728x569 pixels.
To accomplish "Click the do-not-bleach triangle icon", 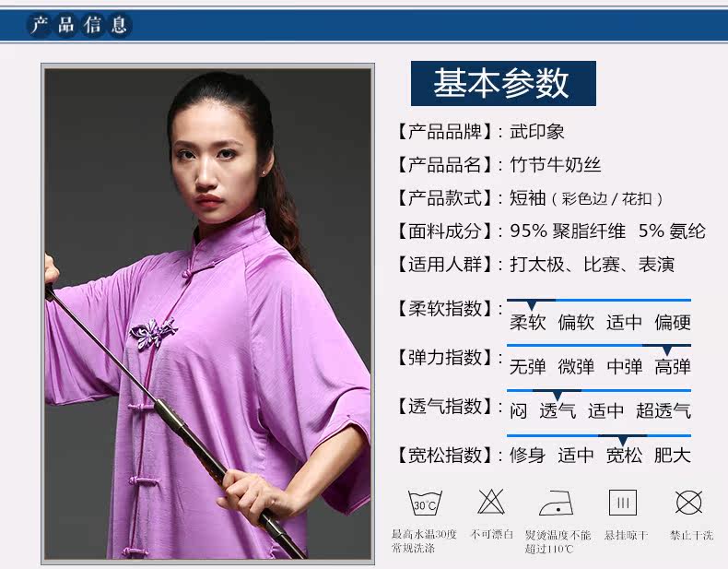I will pyautogui.click(x=491, y=502).
